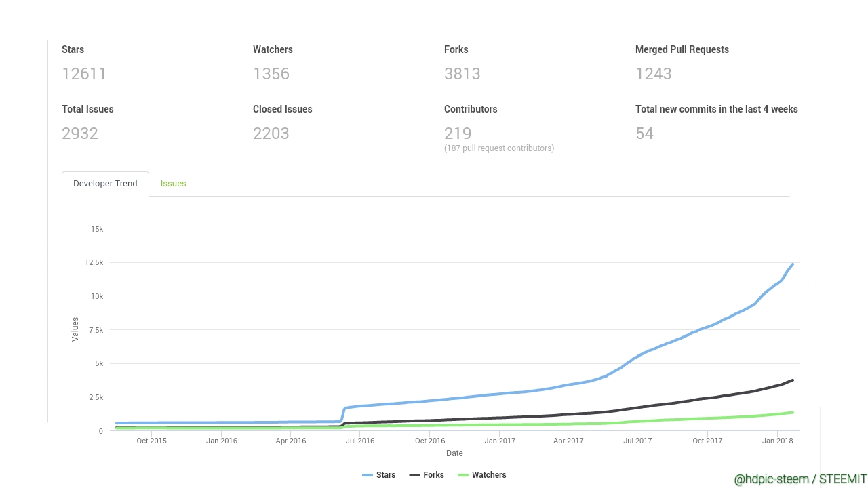Click the Jan 2018 x-axis label

tap(777, 441)
